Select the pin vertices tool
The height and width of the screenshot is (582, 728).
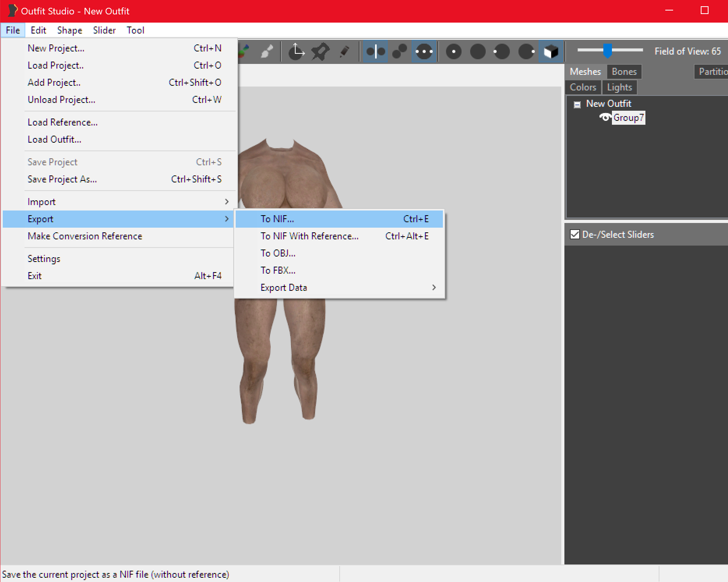(x=320, y=51)
